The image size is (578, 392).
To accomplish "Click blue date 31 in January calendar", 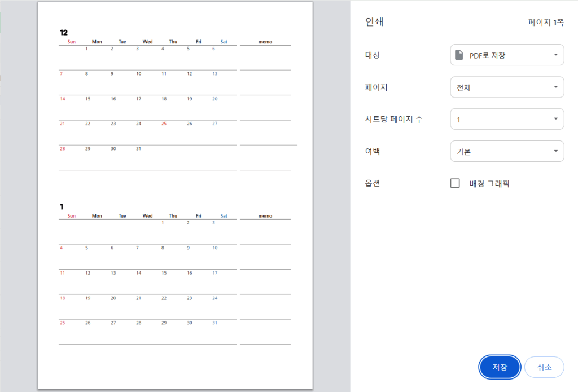I will pos(214,323).
